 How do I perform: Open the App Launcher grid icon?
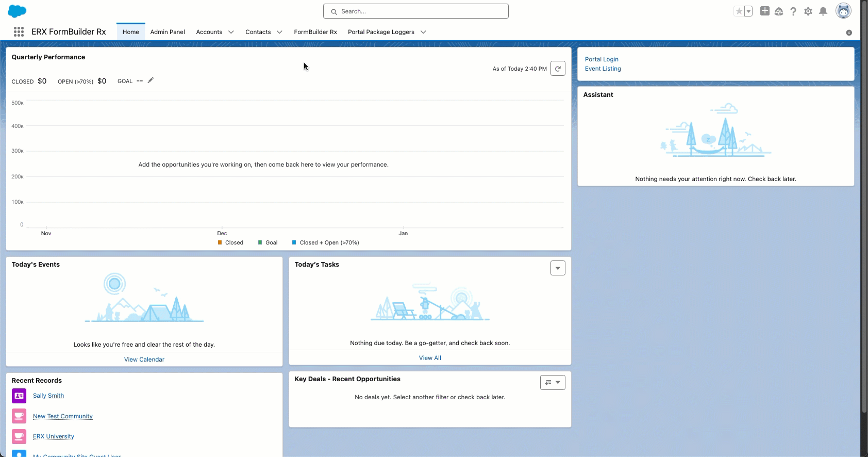(x=19, y=32)
